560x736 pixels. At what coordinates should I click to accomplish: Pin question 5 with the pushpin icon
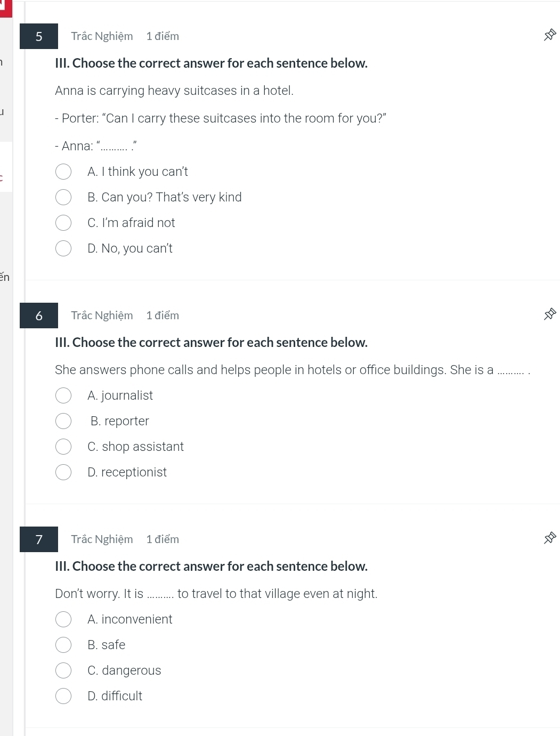[x=550, y=35]
